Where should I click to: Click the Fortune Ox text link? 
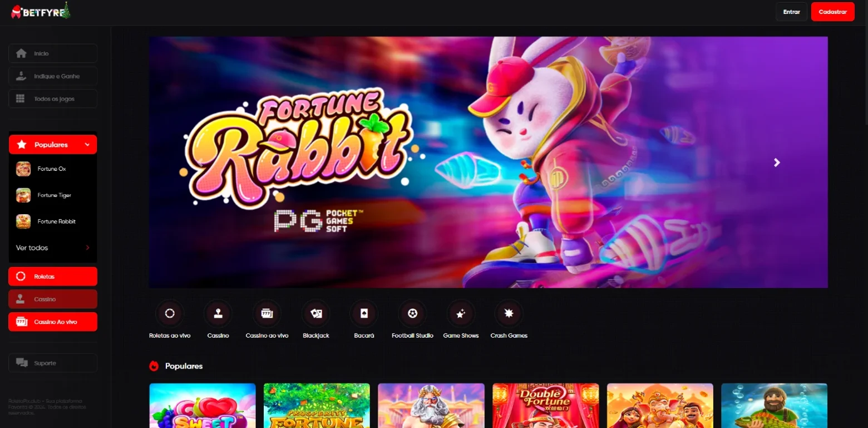tap(52, 169)
